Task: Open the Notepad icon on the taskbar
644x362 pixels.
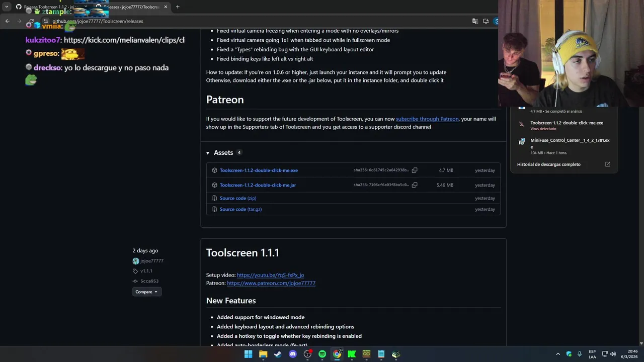Action: coord(381,354)
